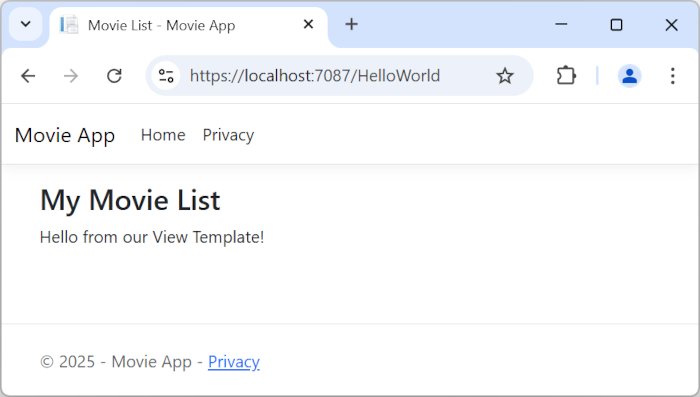Bookmark this page with star icon

[x=505, y=76]
